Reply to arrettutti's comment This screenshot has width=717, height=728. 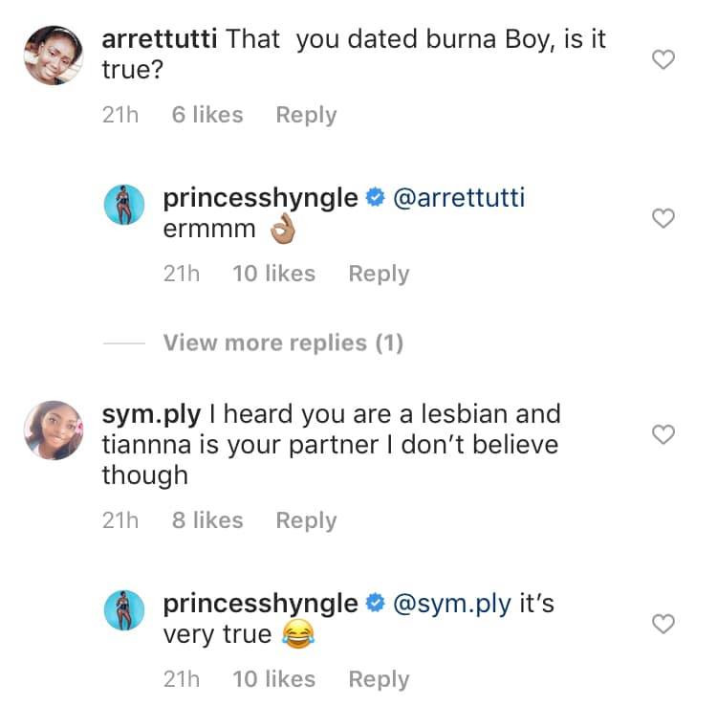306,115
